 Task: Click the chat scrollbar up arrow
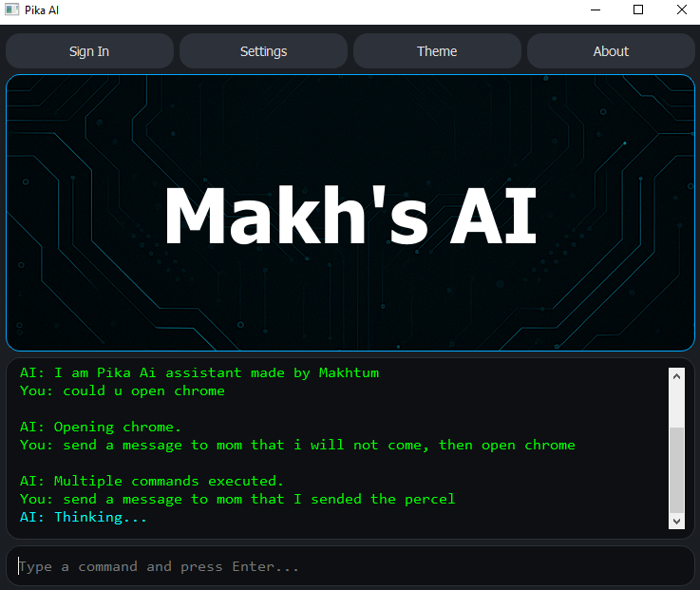[x=676, y=375]
